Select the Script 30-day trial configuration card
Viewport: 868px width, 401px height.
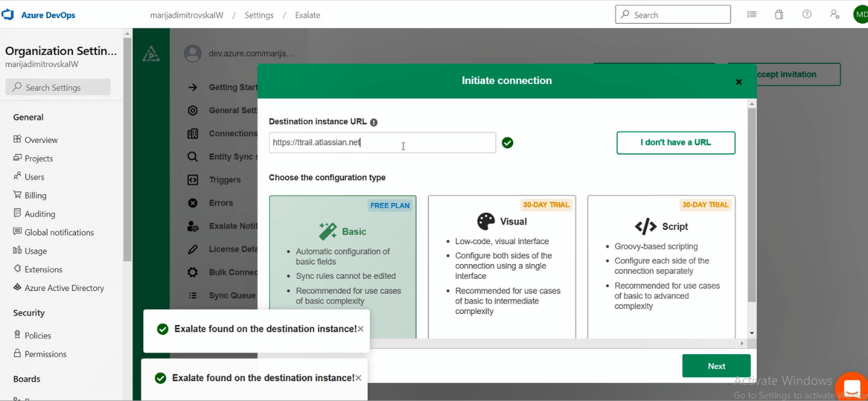point(661,267)
